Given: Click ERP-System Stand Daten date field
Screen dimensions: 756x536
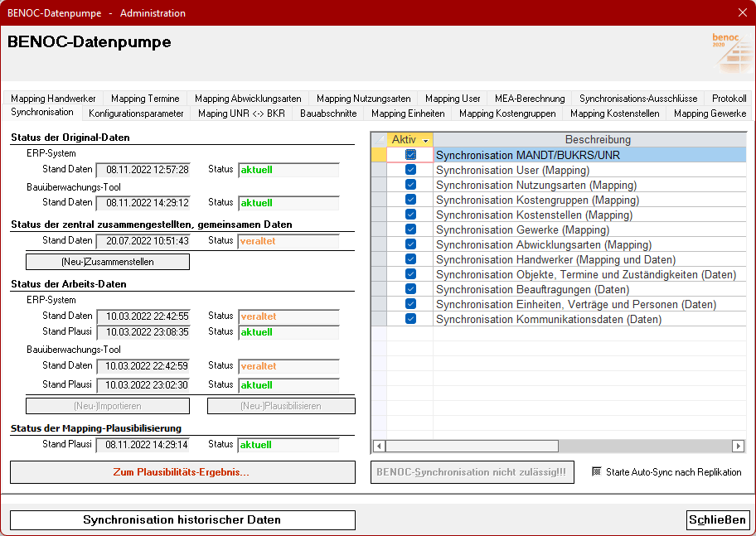Looking at the screenshot, I should point(143,170).
